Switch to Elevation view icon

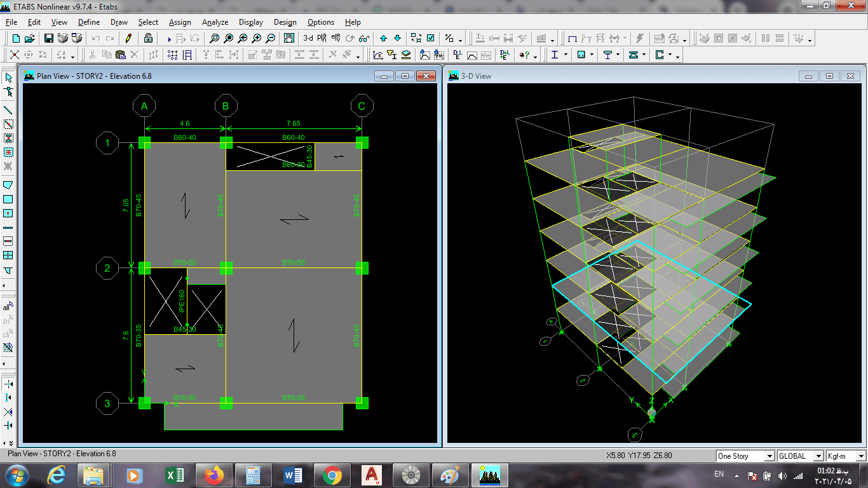[336, 38]
